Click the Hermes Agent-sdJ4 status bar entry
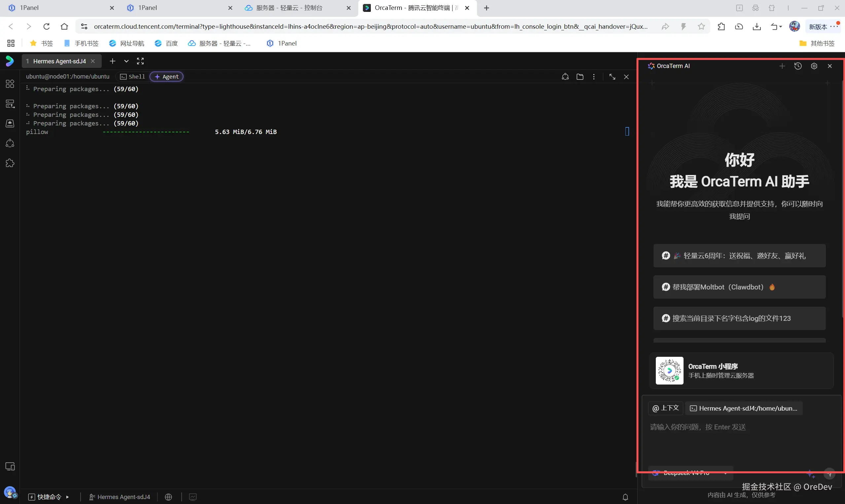The image size is (845, 504). click(x=119, y=497)
